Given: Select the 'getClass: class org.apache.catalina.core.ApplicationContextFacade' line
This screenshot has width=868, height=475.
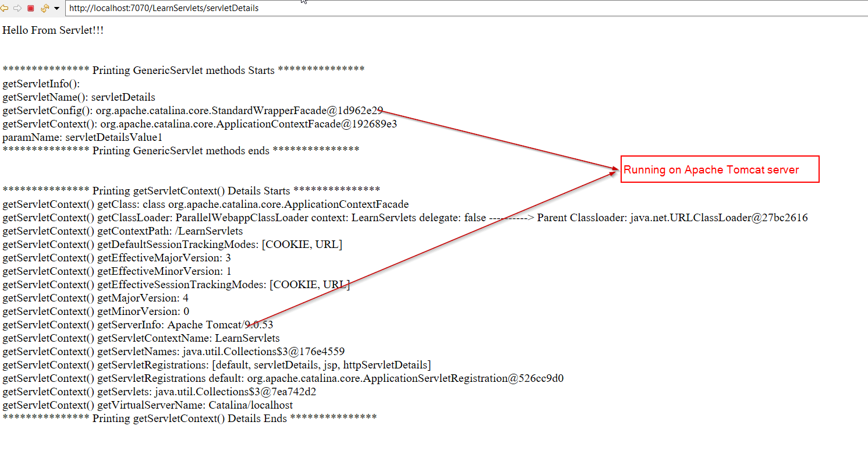Looking at the screenshot, I should [206, 204].
